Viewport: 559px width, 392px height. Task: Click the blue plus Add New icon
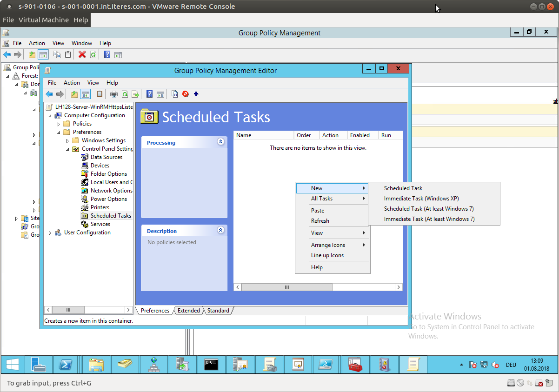196,94
